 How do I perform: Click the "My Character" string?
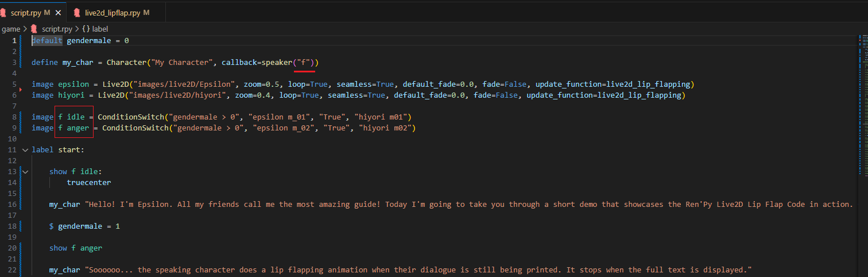[x=181, y=62]
